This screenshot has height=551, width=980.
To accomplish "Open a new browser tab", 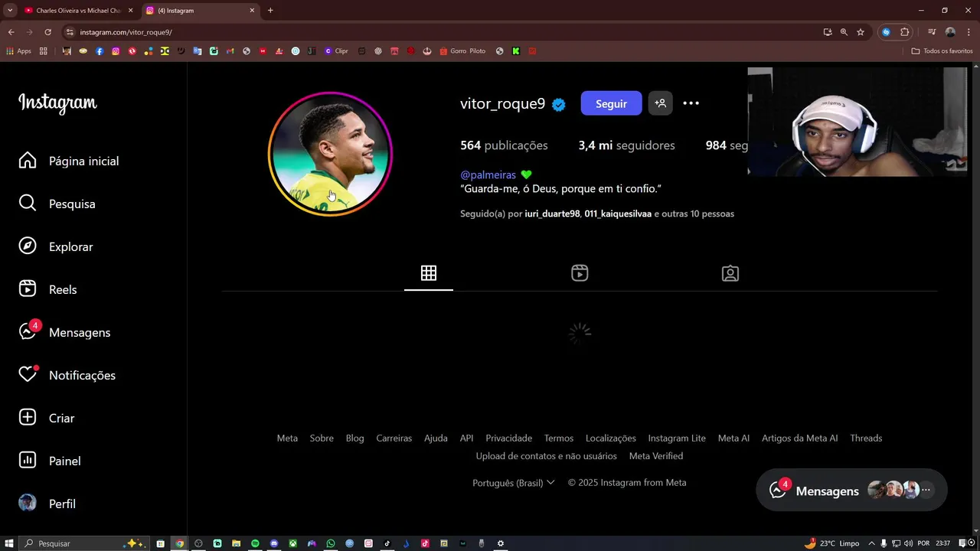I will click(x=270, y=10).
